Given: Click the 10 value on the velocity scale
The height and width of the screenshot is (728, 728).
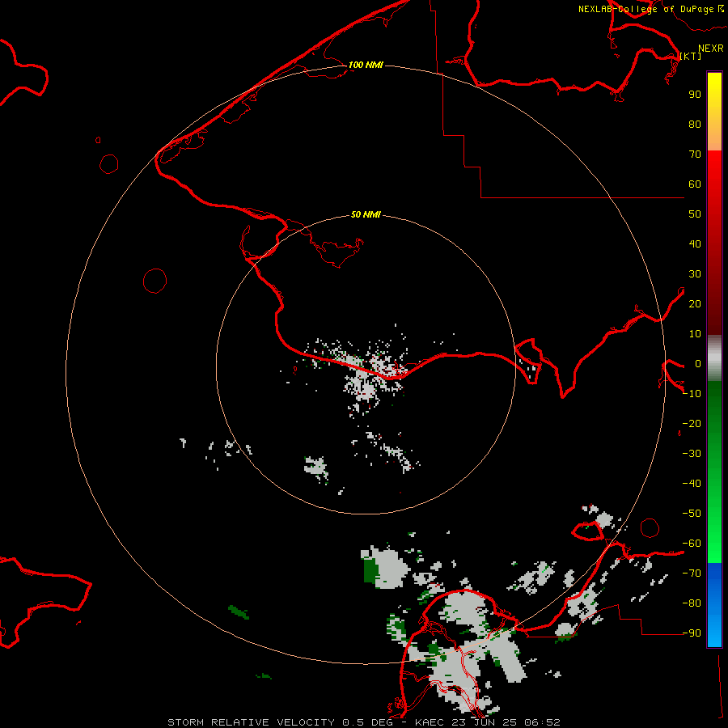Looking at the screenshot, I should click(695, 334).
